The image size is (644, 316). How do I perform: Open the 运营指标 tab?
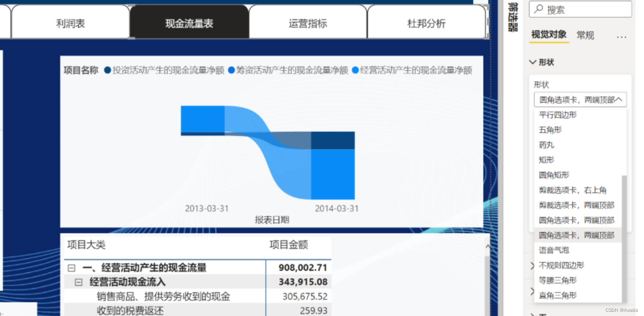(308, 23)
